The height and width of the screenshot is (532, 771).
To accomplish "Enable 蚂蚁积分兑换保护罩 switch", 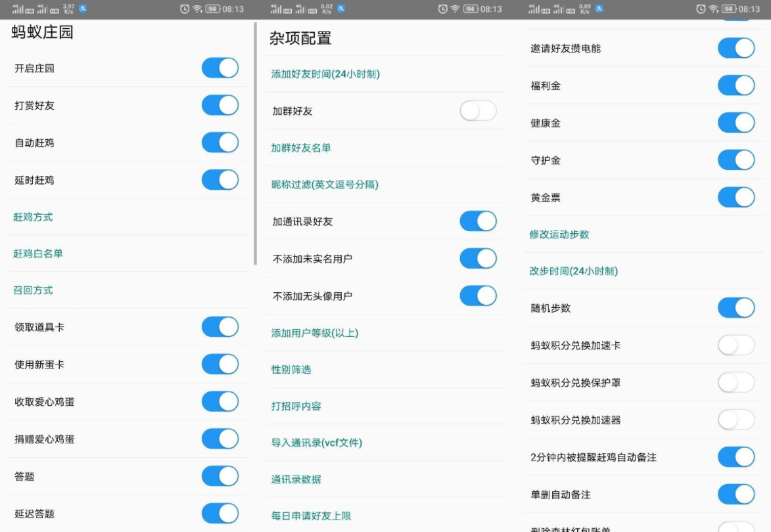I will click(x=737, y=383).
